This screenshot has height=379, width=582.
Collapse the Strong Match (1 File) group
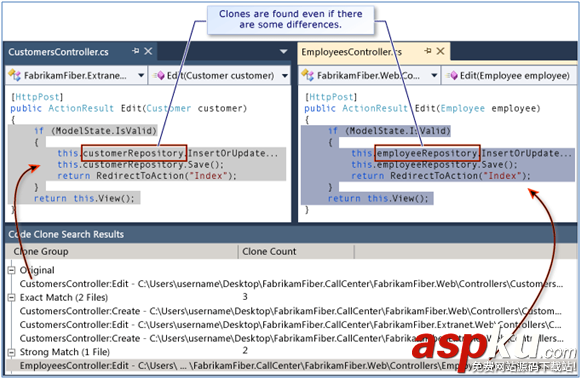coord(12,352)
